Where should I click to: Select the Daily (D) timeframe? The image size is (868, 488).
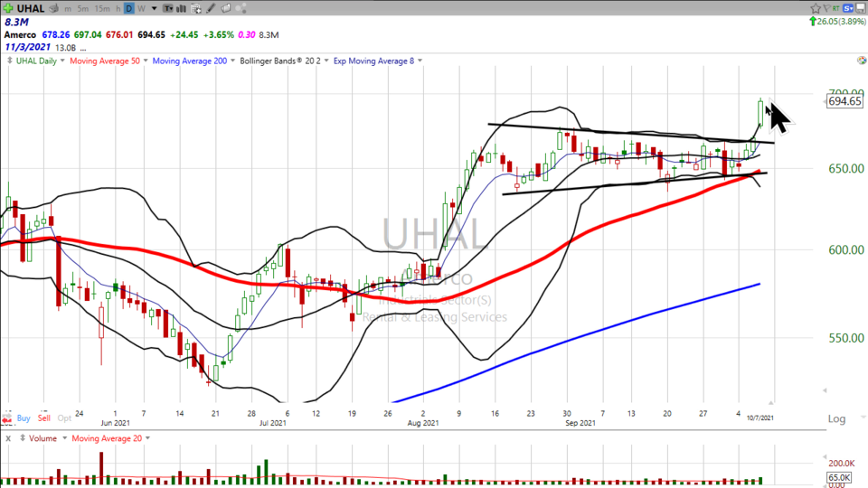coord(129,8)
